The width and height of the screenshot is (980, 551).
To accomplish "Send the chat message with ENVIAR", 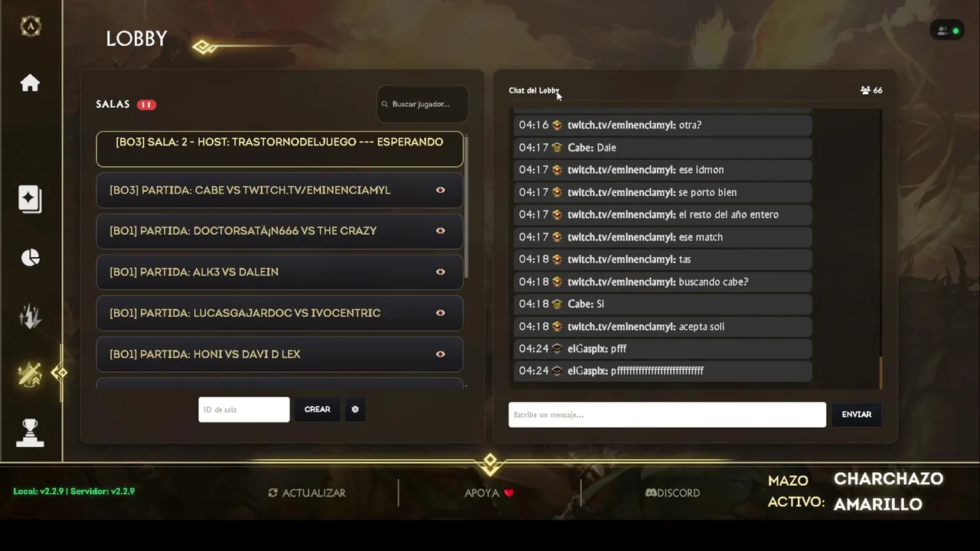I will [856, 414].
